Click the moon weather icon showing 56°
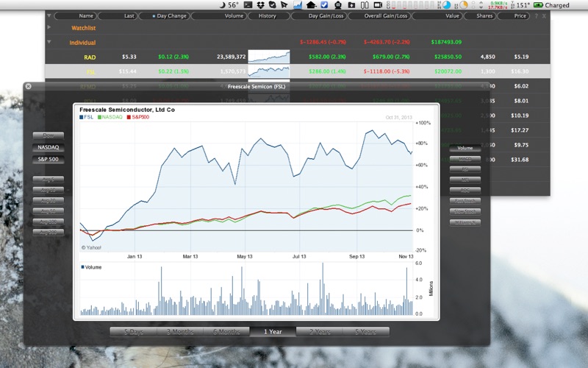Image resolution: width=588 pixels, height=368 pixels. click(228, 5)
